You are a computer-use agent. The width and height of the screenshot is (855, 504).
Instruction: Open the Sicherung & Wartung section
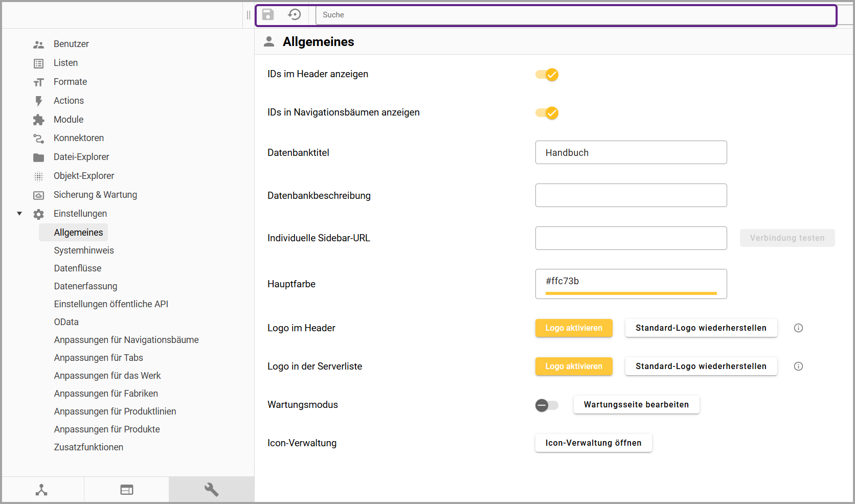point(95,195)
